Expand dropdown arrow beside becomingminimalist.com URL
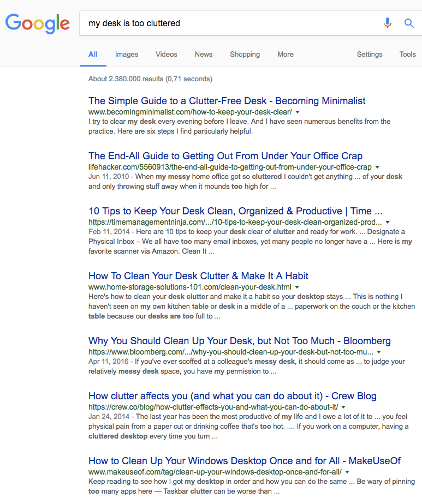Screen dimensions: 422x504 point(298,112)
